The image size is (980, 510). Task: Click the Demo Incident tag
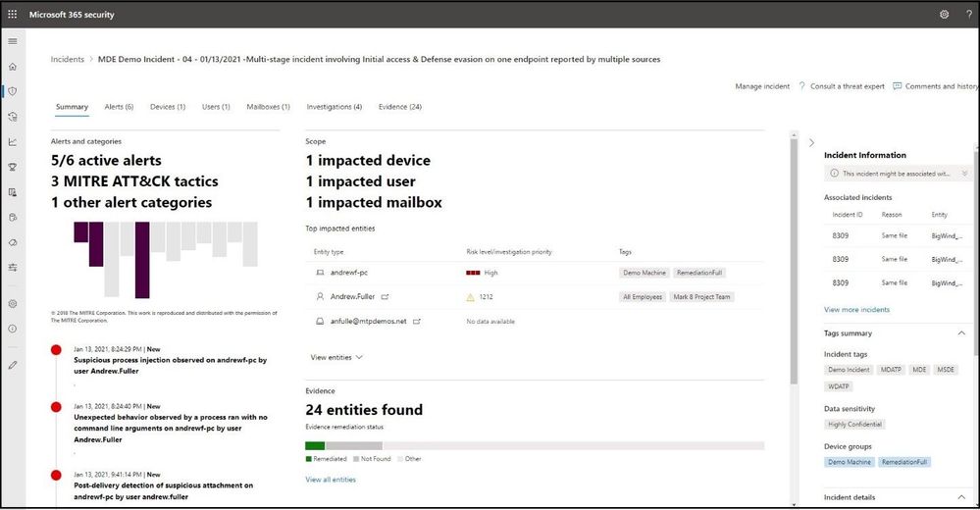(849, 370)
